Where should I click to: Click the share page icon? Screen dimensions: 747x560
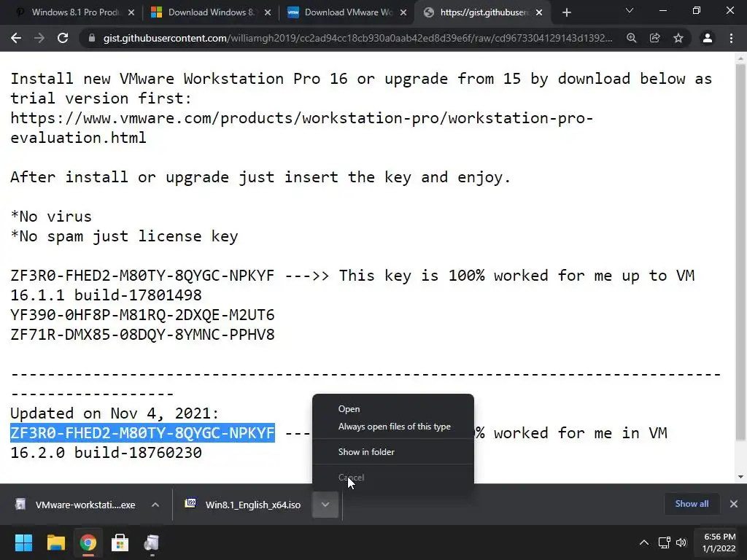click(655, 38)
